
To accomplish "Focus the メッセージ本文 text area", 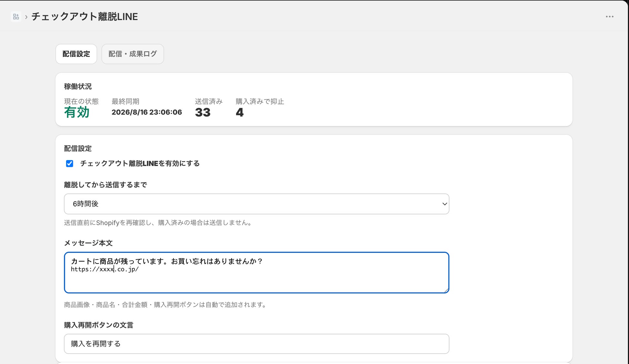I will point(256,273).
